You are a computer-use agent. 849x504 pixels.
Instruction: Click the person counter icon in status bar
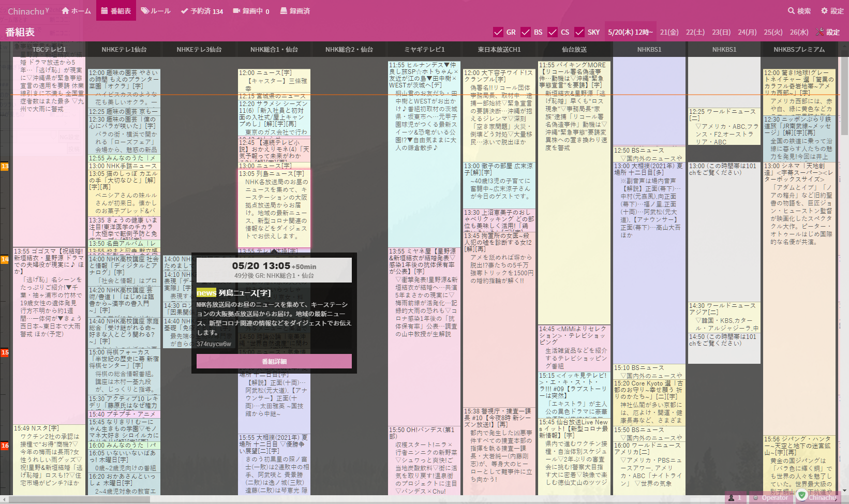click(x=732, y=497)
